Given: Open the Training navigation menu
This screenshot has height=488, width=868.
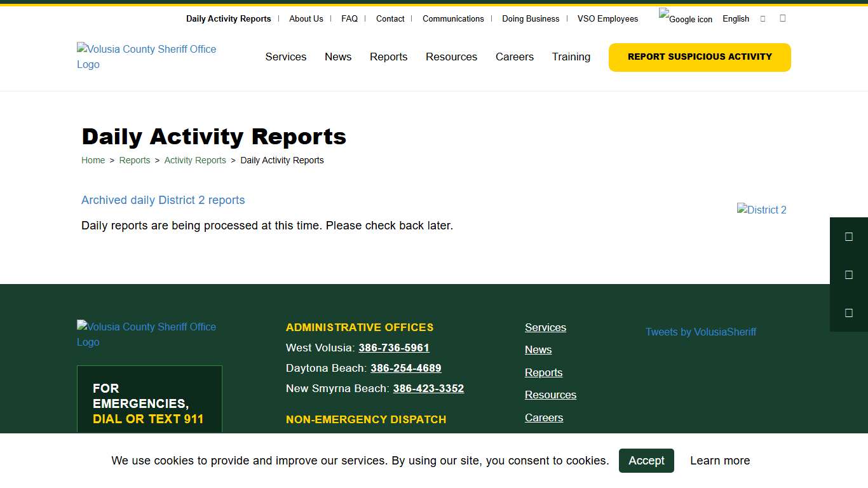Looking at the screenshot, I should click(x=571, y=57).
